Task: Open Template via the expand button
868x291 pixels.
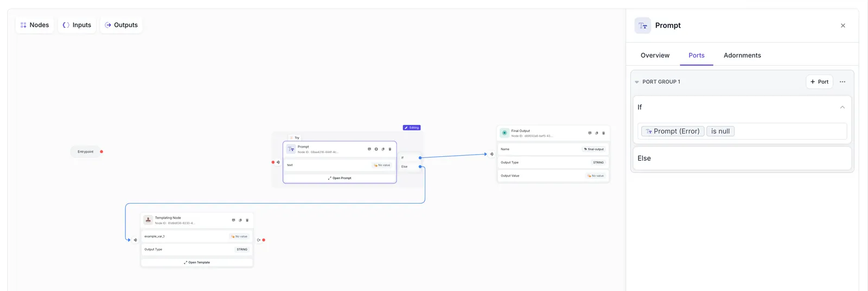Action: coord(197,263)
